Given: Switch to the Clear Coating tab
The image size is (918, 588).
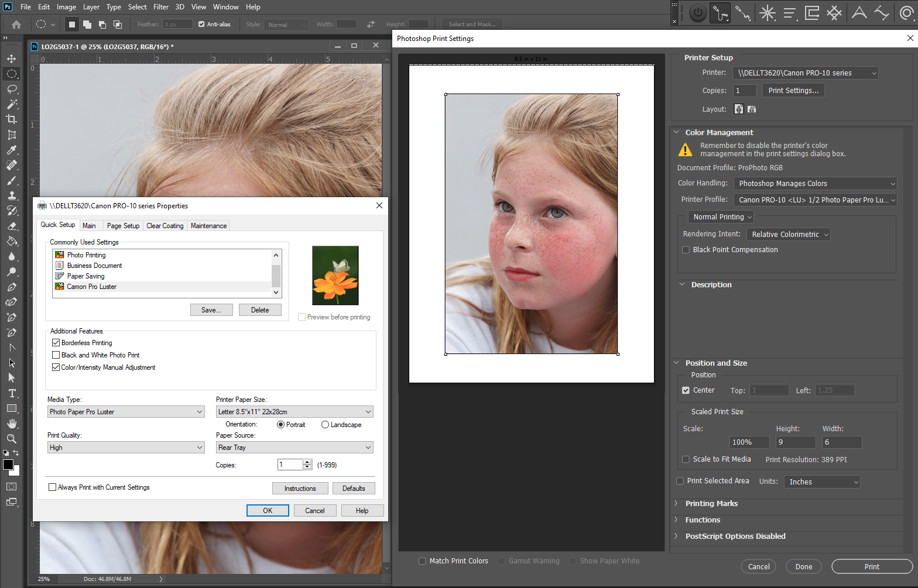Looking at the screenshot, I should 165,226.
